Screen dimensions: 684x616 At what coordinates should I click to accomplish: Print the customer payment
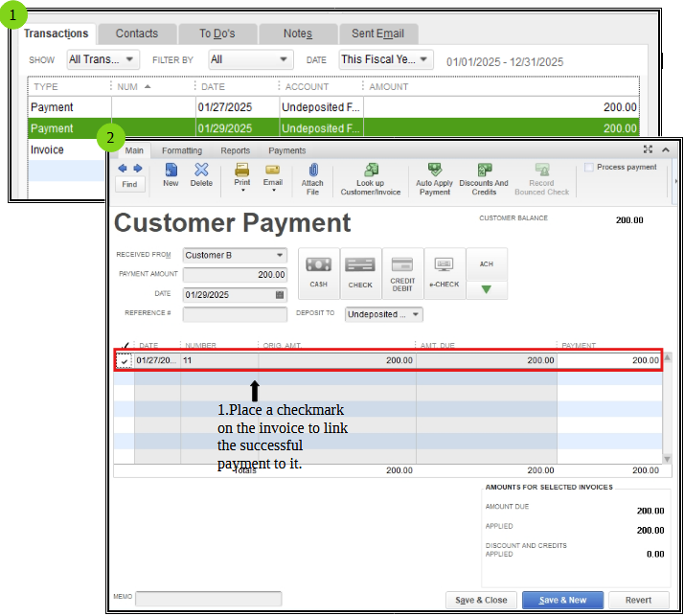click(x=242, y=174)
